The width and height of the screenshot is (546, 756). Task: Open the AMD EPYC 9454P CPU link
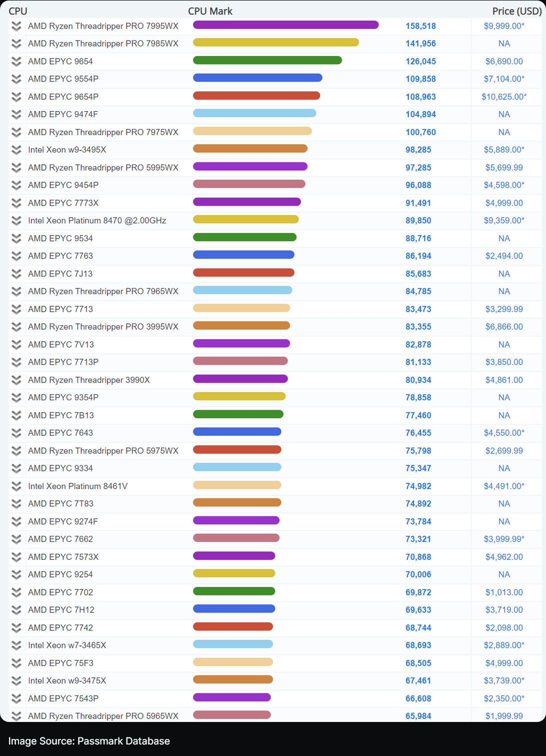pyautogui.click(x=63, y=185)
